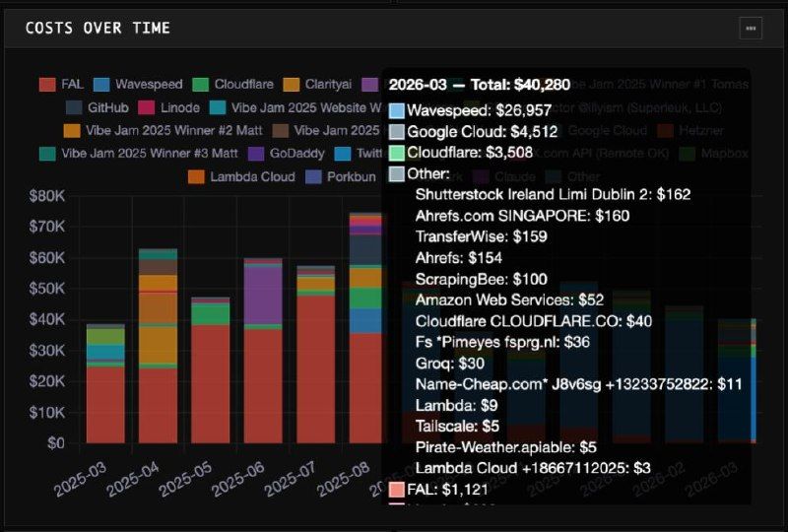Click the red FAL segment of the 2025-06 bar
This screenshot has width=788, height=532.
tap(263, 386)
